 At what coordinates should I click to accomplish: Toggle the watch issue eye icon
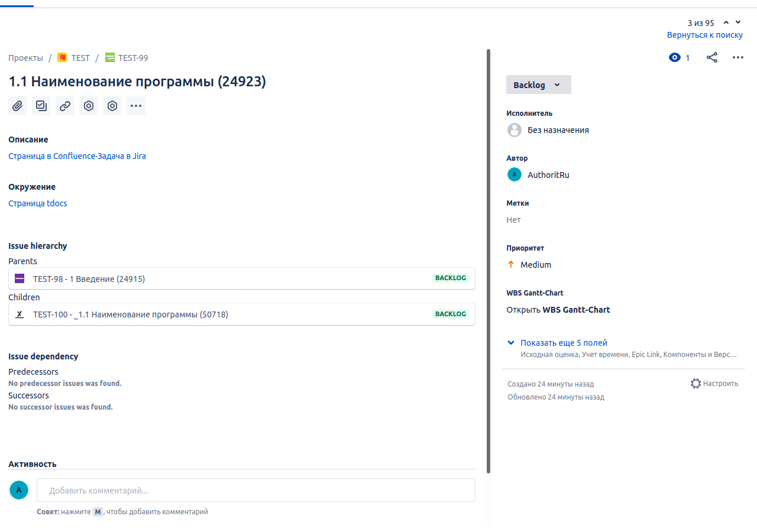click(x=675, y=57)
